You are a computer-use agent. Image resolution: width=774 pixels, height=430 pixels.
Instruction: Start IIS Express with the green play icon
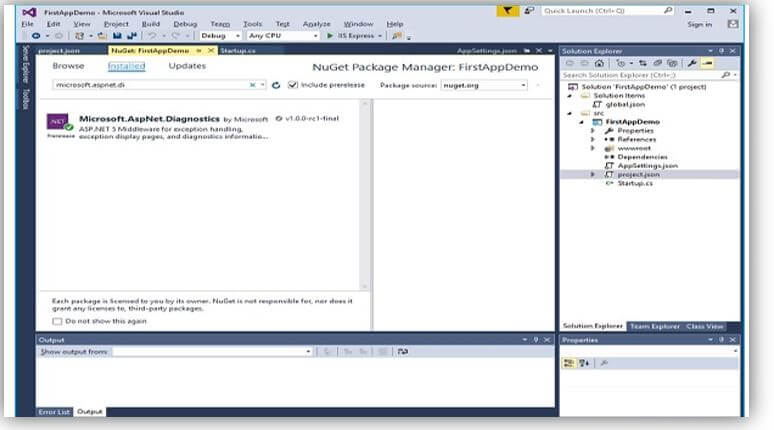pos(330,36)
